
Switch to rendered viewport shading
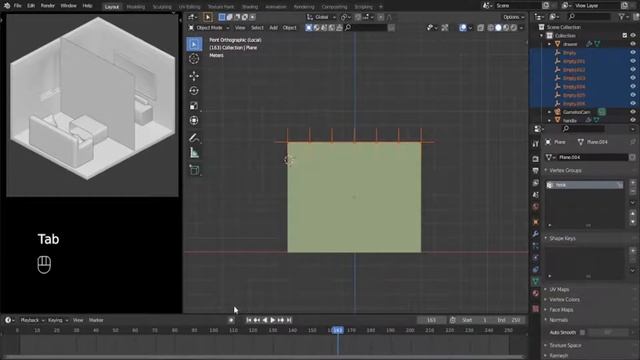point(514,28)
